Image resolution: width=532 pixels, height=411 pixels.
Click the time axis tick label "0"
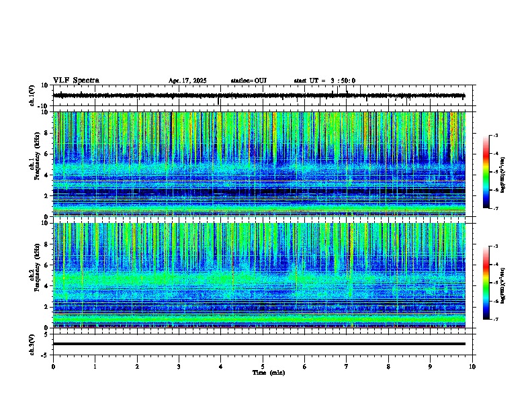click(53, 367)
